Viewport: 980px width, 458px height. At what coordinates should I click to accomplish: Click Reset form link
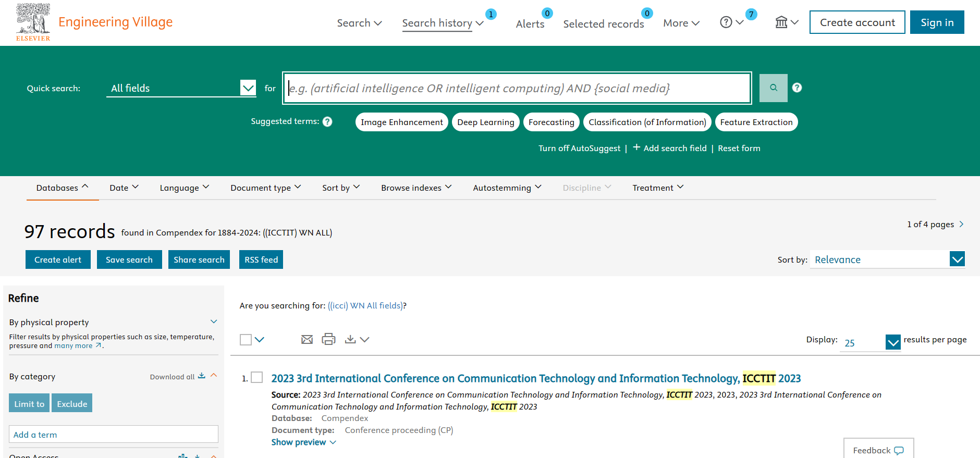click(x=739, y=148)
